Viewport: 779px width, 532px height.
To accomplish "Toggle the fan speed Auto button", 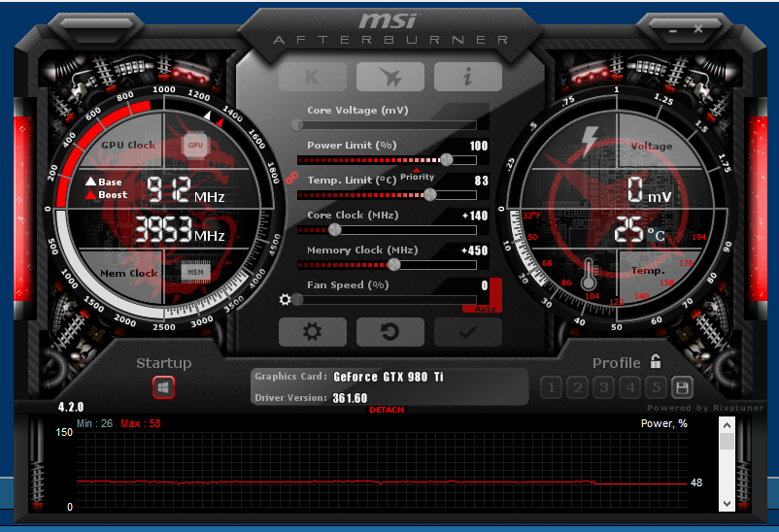I will [x=485, y=309].
